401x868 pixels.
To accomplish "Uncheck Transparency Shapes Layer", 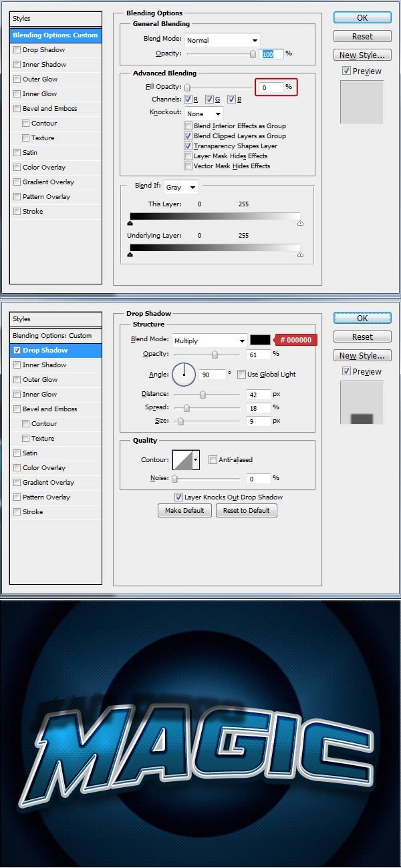I will 188,146.
